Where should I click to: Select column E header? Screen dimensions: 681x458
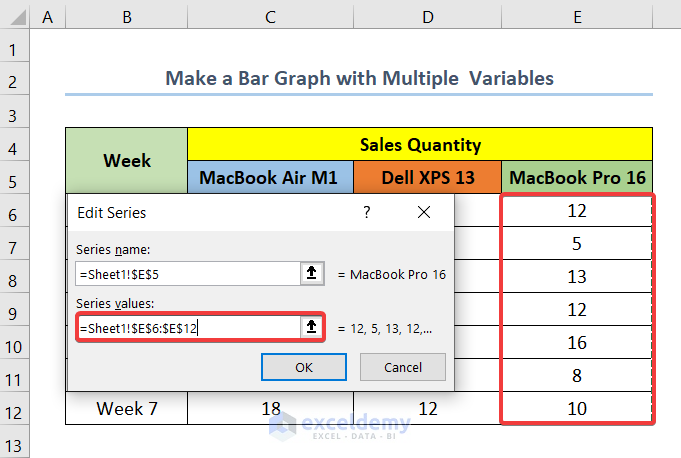pos(577,15)
